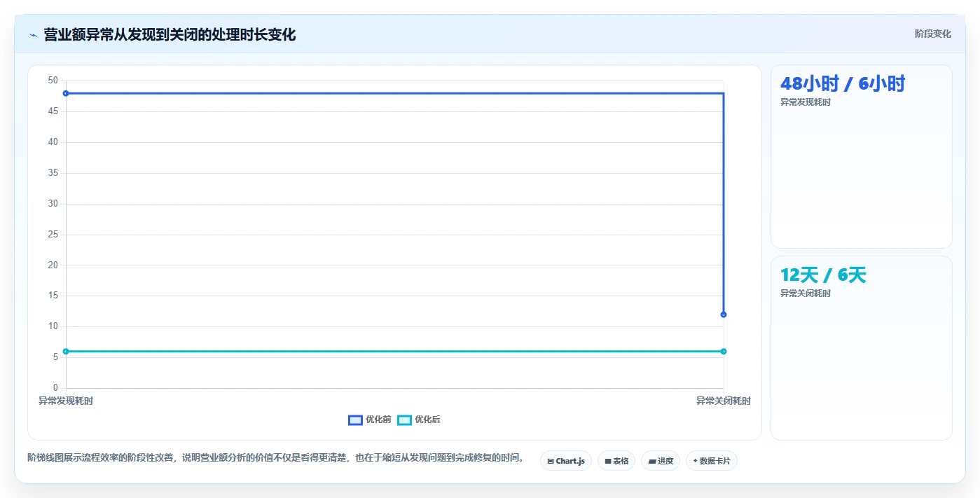This screenshot has height=498, width=980.
Task: Click the 异常发现耗时 label under 48小时 card
Action: [806, 102]
